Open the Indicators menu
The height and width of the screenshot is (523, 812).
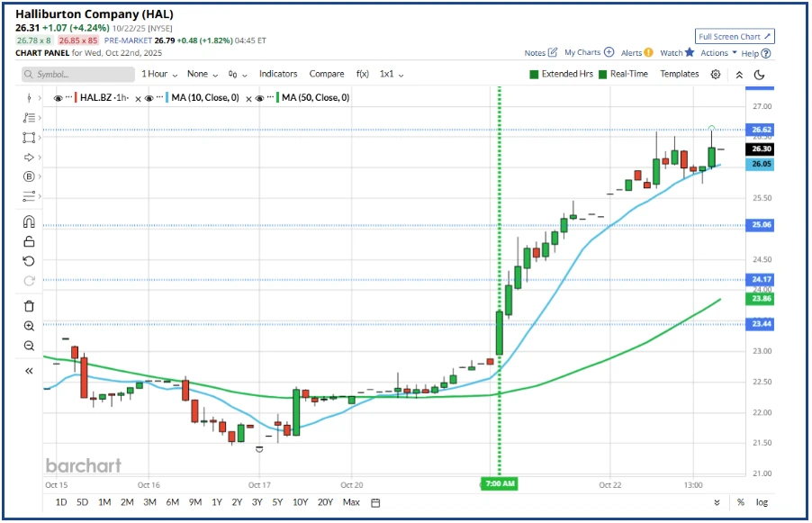click(x=278, y=74)
